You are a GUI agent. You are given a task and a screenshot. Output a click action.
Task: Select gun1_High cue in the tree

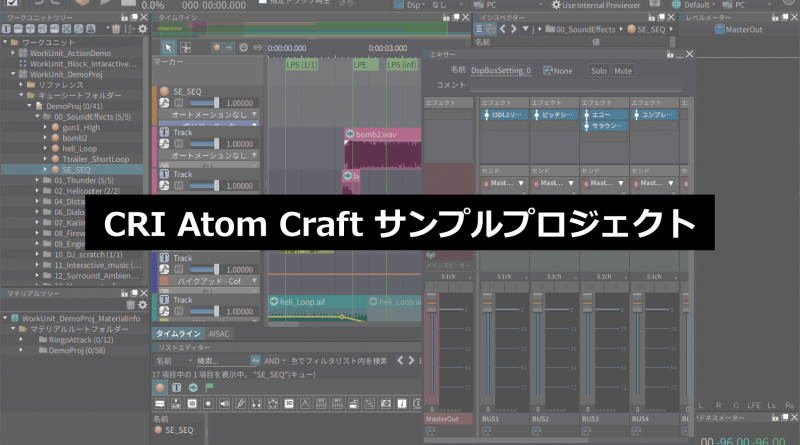[x=81, y=128]
